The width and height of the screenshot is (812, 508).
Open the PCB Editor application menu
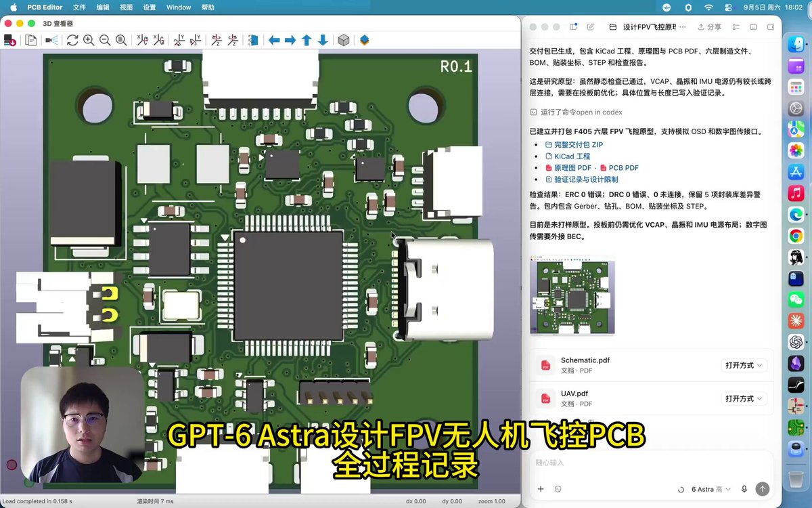pyautogui.click(x=45, y=7)
